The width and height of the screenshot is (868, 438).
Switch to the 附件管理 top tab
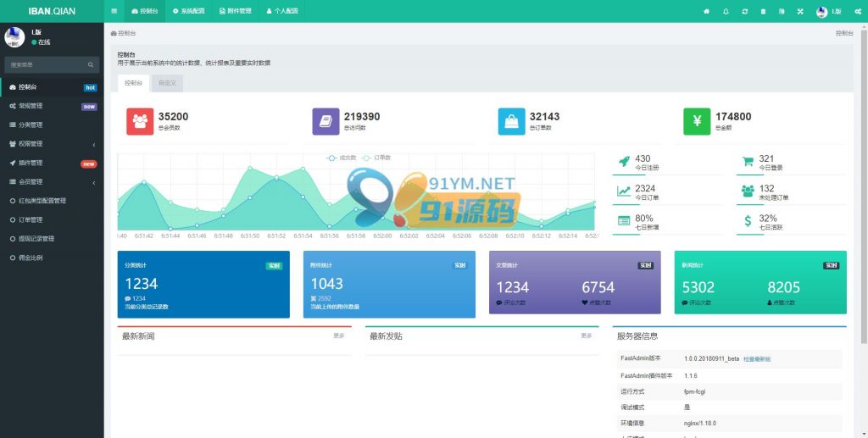(236, 11)
